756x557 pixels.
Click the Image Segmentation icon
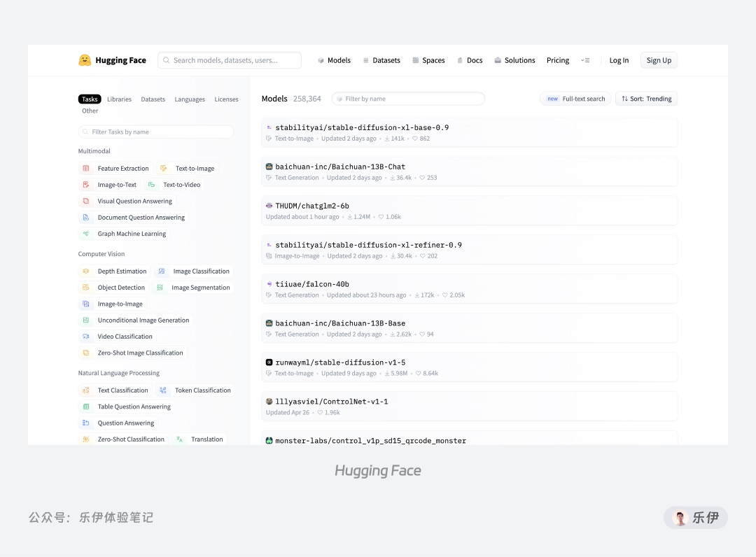click(160, 288)
